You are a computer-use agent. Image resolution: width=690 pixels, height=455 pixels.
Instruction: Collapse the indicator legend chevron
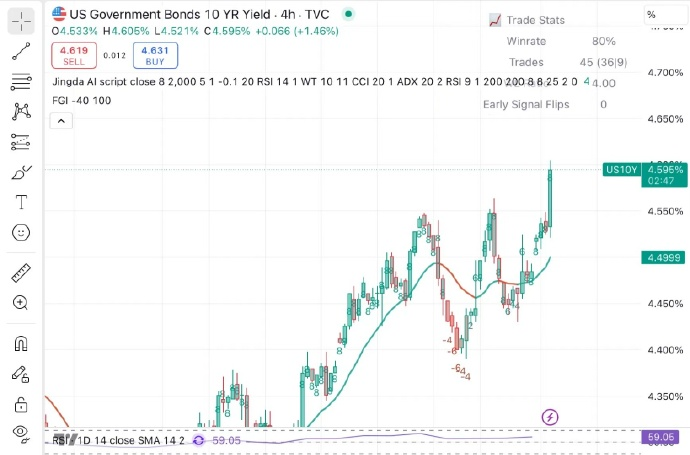click(61, 121)
